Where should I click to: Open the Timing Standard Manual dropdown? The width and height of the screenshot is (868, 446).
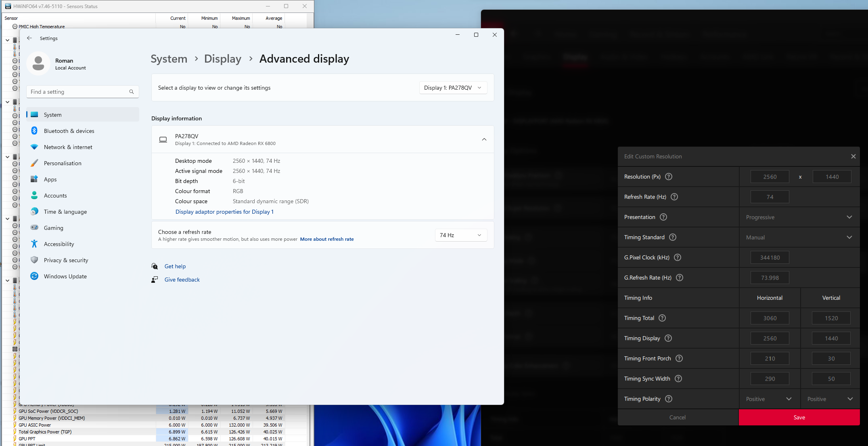point(799,238)
